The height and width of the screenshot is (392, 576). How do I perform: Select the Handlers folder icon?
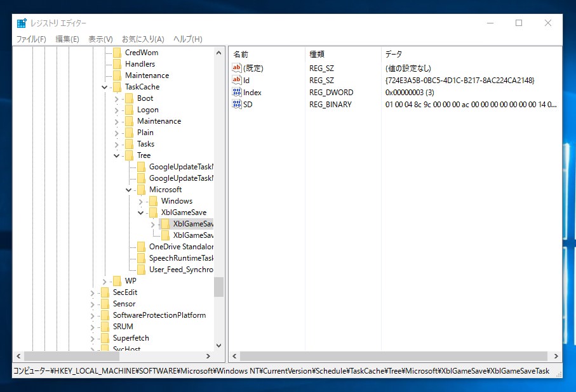click(x=117, y=64)
